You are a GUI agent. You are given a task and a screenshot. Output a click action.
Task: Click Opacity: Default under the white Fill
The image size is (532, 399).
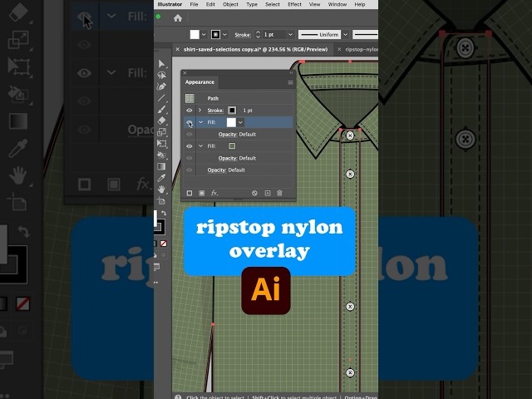(237, 135)
